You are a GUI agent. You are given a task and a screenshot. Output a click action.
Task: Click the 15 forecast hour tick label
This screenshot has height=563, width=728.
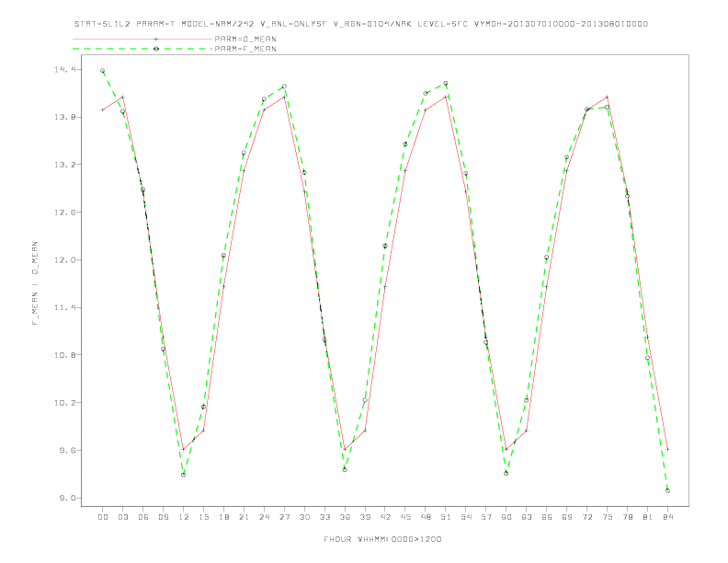click(203, 517)
